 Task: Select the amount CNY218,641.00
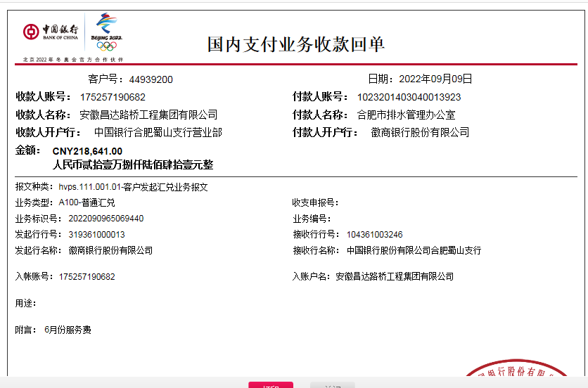pyautogui.click(x=87, y=151)
